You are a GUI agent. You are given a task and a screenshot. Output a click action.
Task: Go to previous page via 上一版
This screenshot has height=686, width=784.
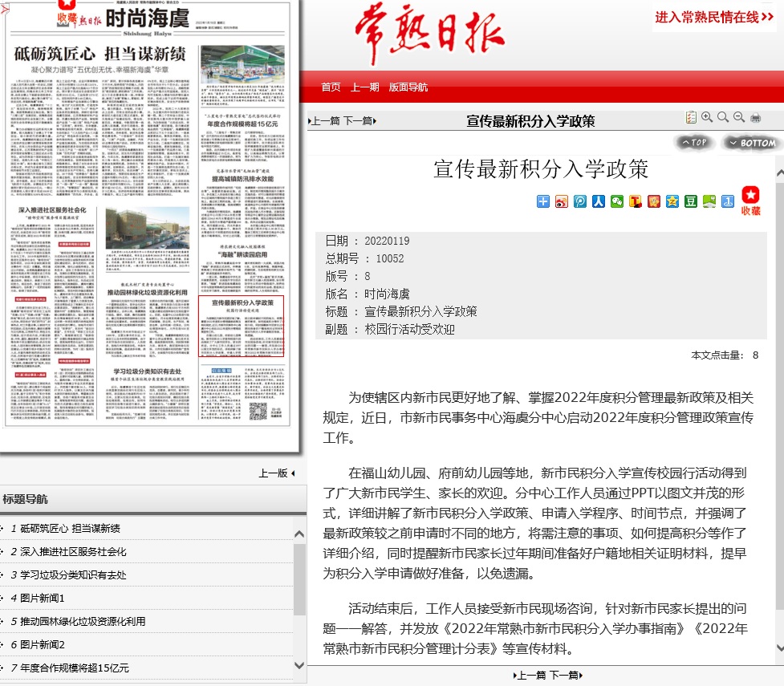[277, 473]
